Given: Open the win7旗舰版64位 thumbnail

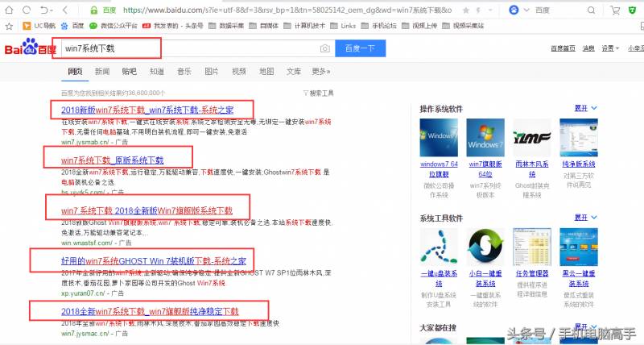Looking at the screenshot, I should 485,138.
